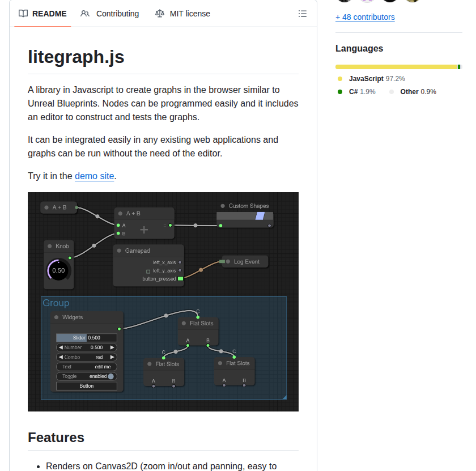Click the Languages heading

tap(359, 49)
